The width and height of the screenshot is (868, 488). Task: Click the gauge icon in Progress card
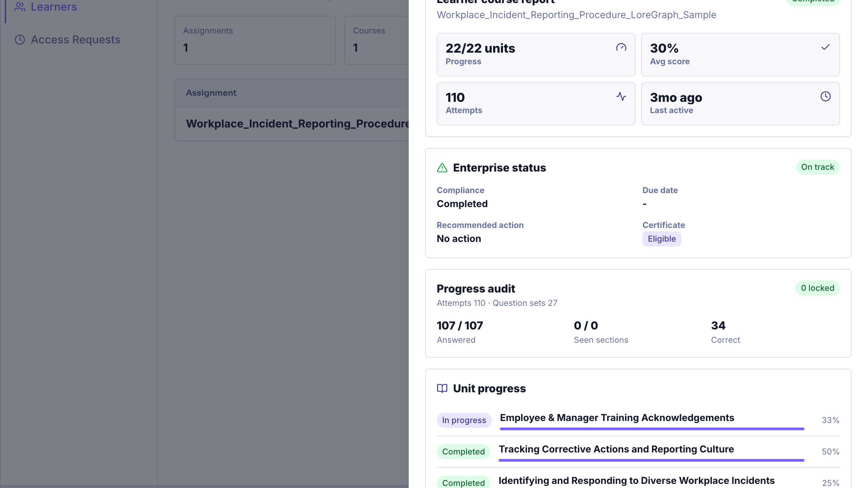(621, 47)
